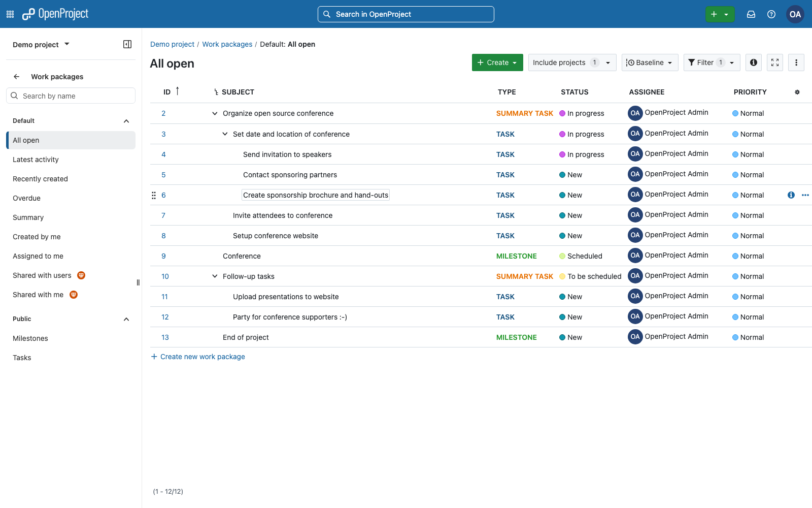Screen dimensions: 812x508
Task: Click subject Party for conference supporters
Action: pyautogui.click(x=290, y=317)
